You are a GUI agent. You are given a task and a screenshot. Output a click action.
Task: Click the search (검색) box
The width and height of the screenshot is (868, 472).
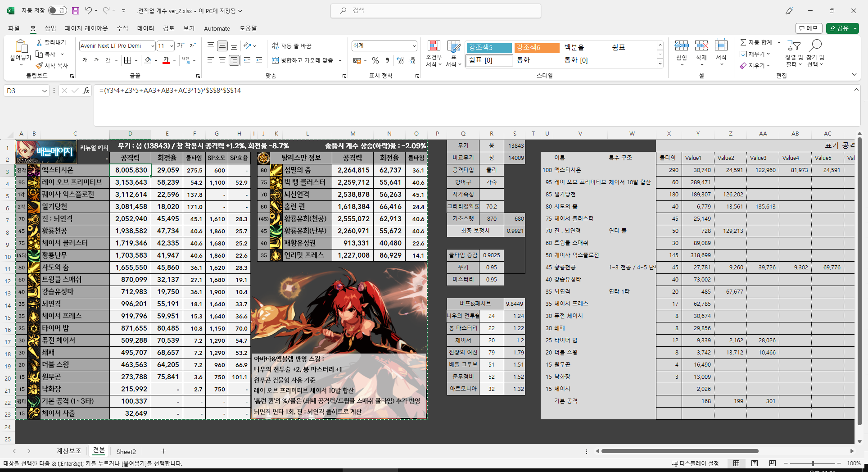(x=435, y=10)
